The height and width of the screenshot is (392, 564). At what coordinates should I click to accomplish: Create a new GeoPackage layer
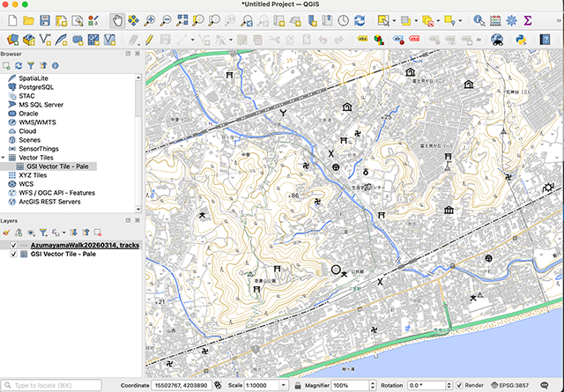point(29,39)
